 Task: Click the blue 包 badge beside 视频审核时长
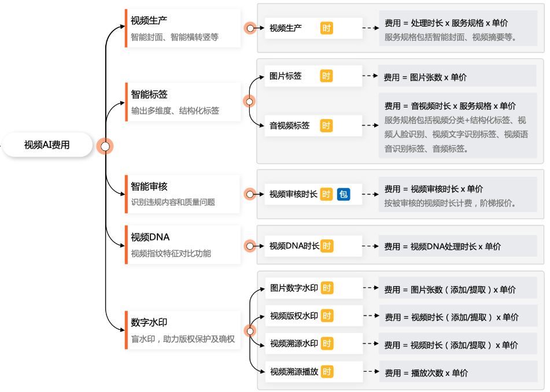(344, 194)
